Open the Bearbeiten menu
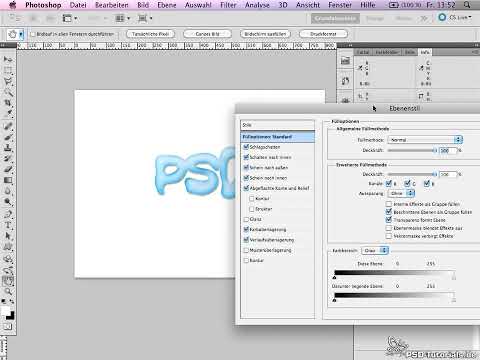The height and width of the screenshot is (360, 480). [112, 5]
